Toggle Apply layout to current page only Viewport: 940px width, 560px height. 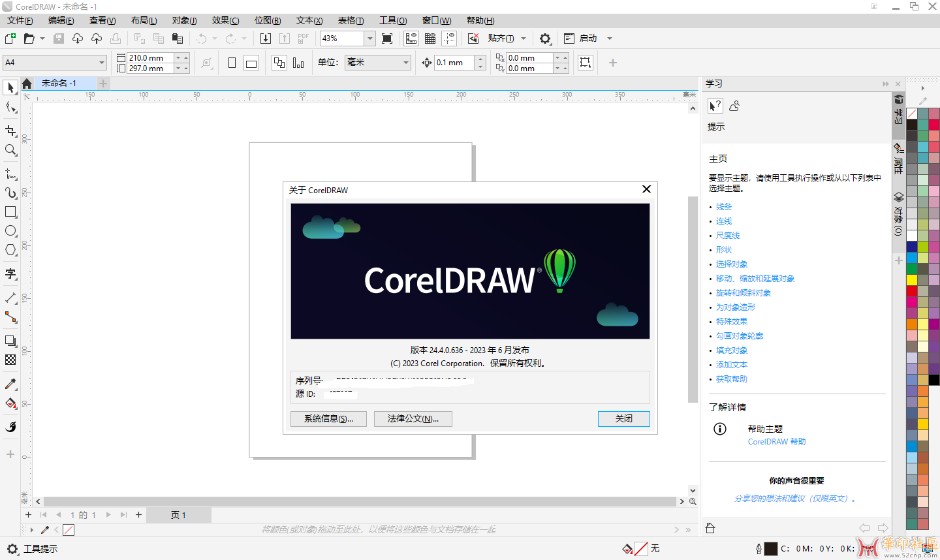point(298,63)
